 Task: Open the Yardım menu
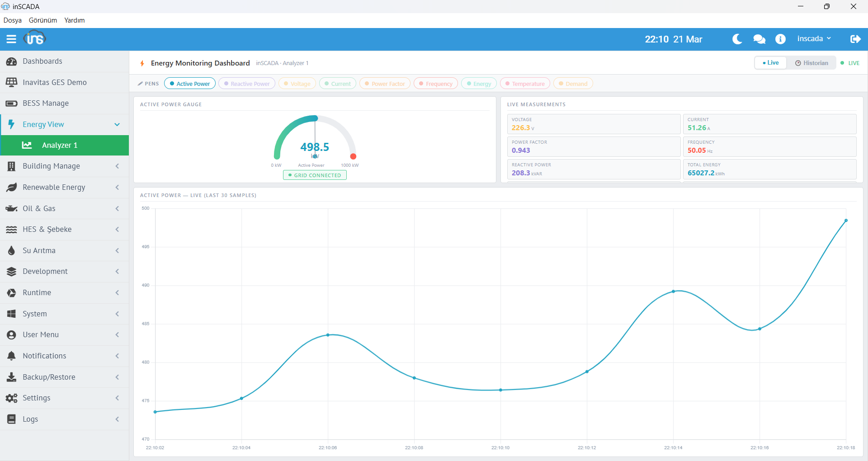75,20
